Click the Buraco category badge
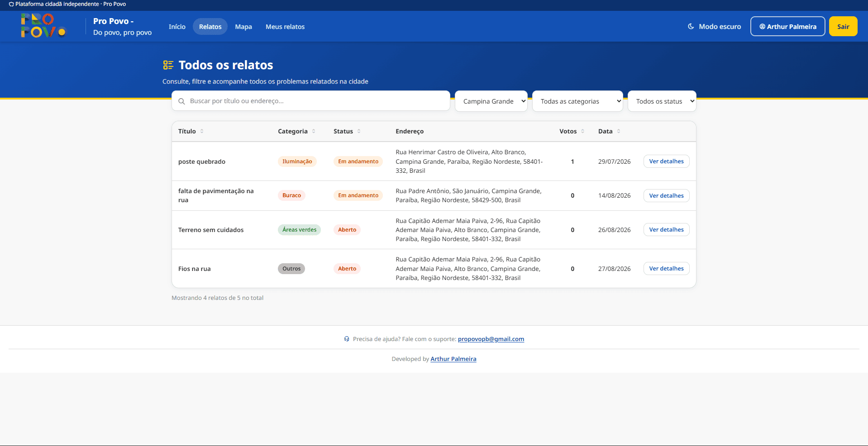 (291, 195)
